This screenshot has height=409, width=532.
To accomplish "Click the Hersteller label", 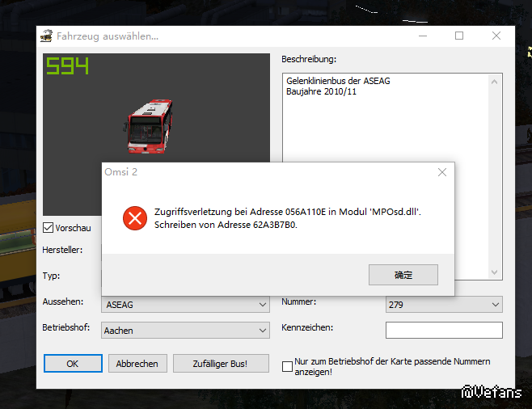I will (62, 250).
